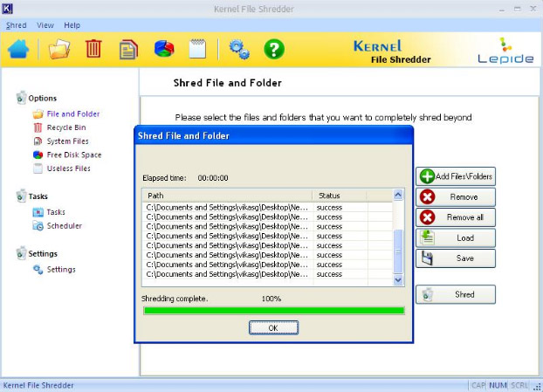Click the SCRL indicator in status bar

519,385
